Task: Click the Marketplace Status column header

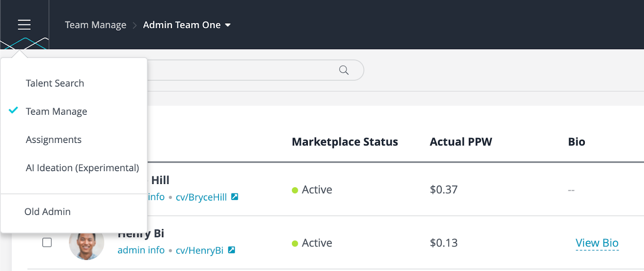Action: tap(345, 142)
